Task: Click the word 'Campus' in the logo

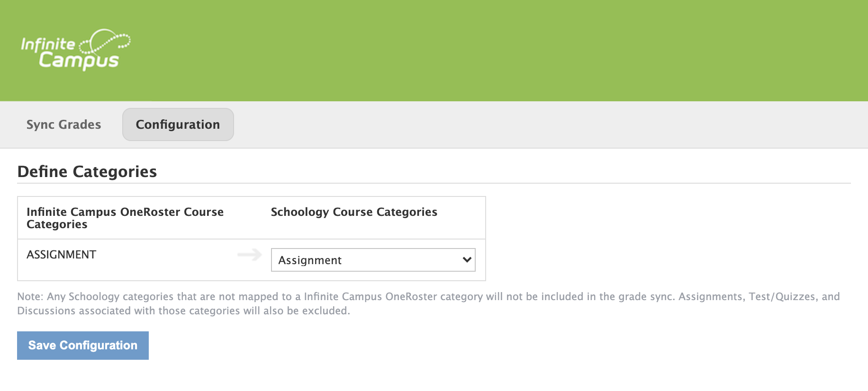Action: pyautogui.click(x=79, y=61)
